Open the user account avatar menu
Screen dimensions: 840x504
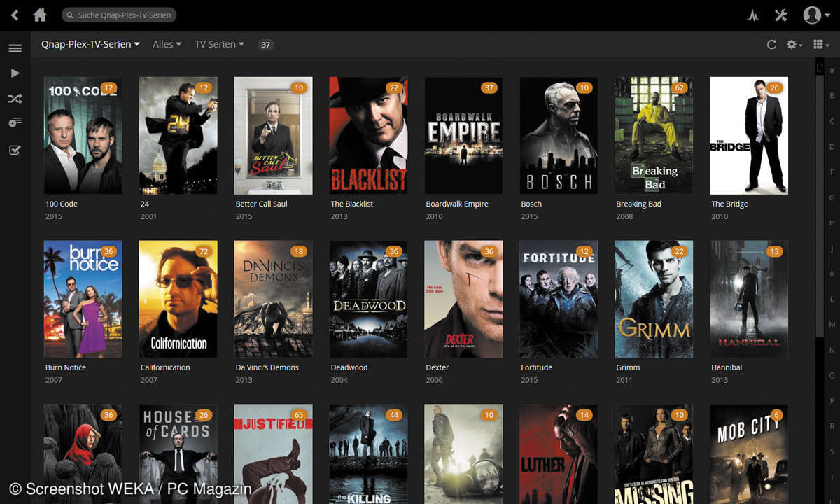coord(815,15)
